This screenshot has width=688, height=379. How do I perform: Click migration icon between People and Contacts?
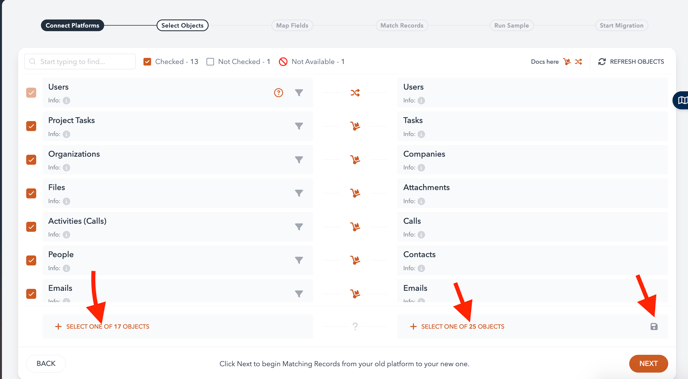coord(355,260)
